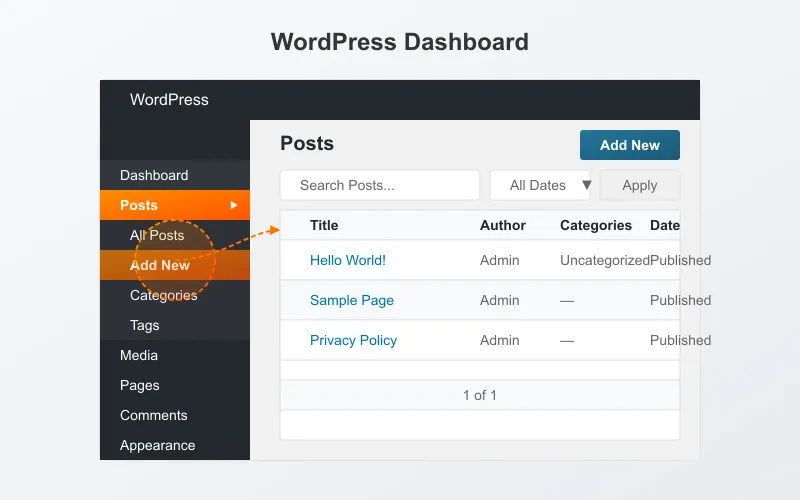This screenshot has height=500, width=800.
Task: Open Categories submenu item
Action: tap(174, 295)
